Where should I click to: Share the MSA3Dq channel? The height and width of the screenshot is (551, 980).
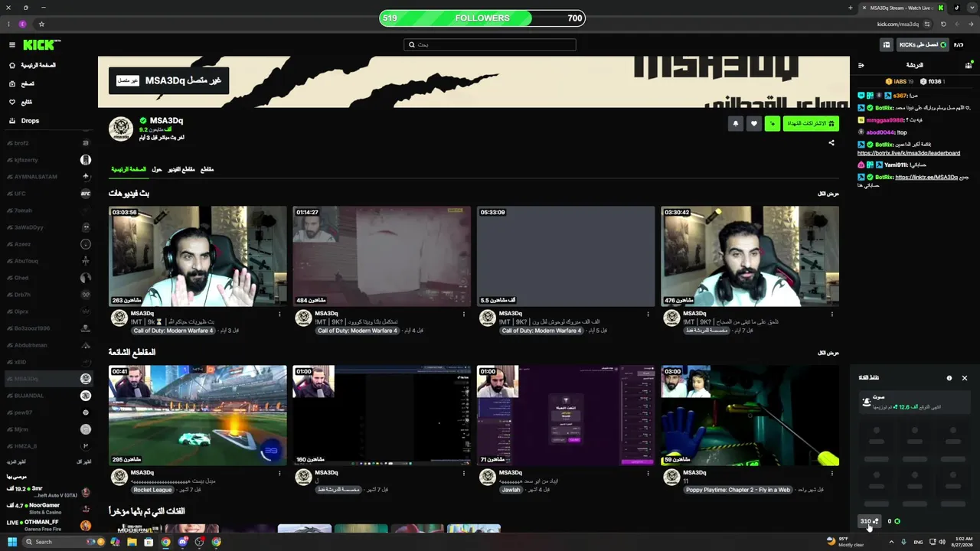coord(831,142)
